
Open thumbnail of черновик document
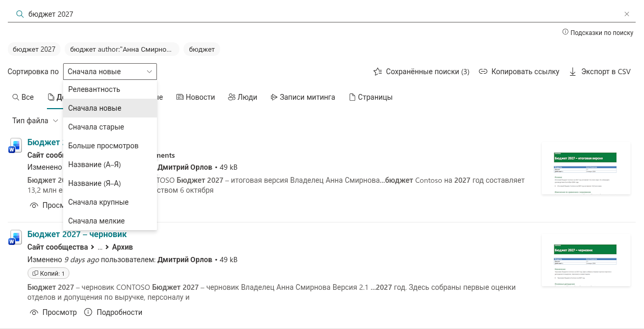(x=586, y=260)
